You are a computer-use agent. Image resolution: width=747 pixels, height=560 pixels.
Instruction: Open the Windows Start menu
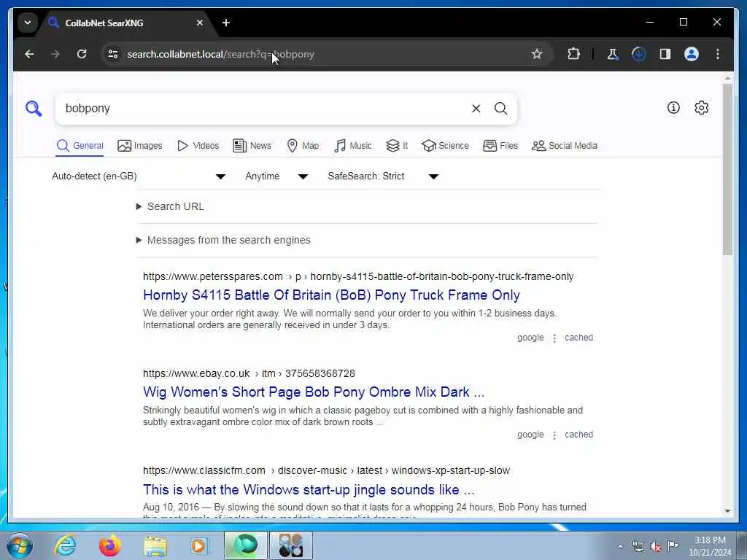click(x=20, y=545)
